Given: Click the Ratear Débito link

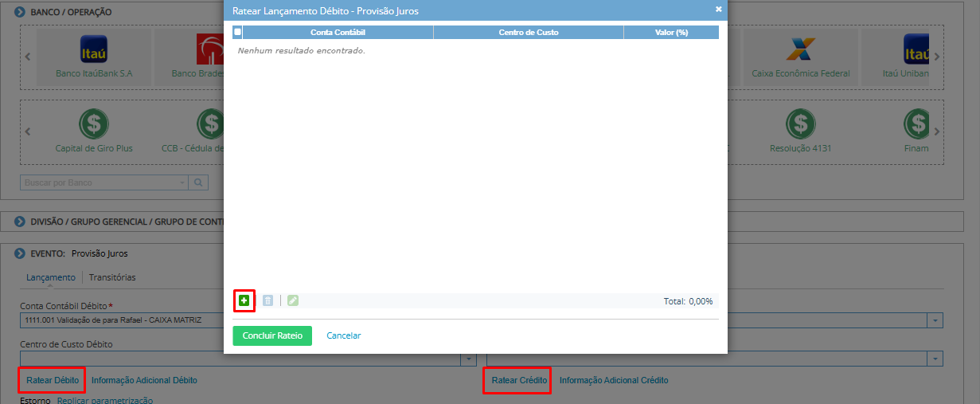Looking at the screenshot, I should coord(53,380).
